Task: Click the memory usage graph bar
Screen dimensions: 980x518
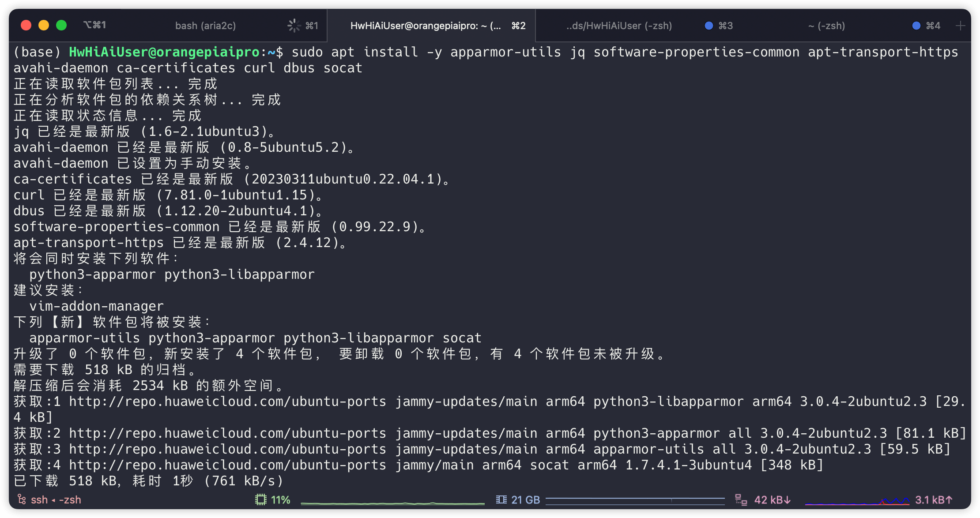Action: coord(635,500)
